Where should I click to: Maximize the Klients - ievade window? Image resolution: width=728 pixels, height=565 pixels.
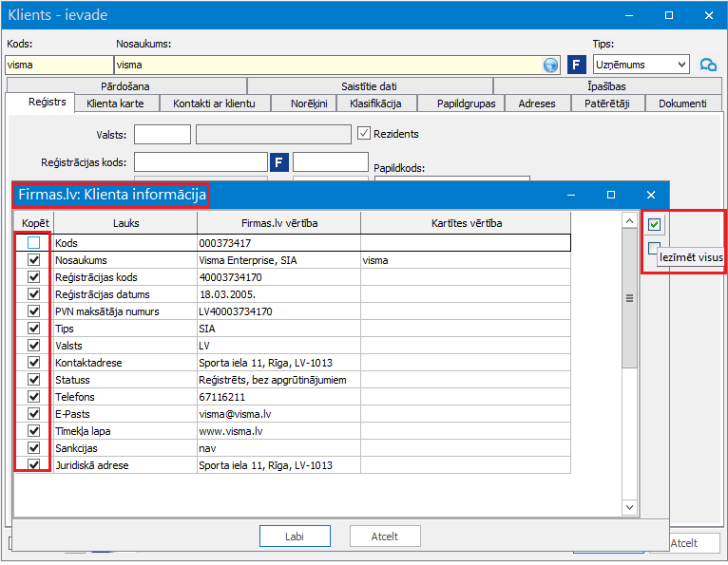pos(669,15)
